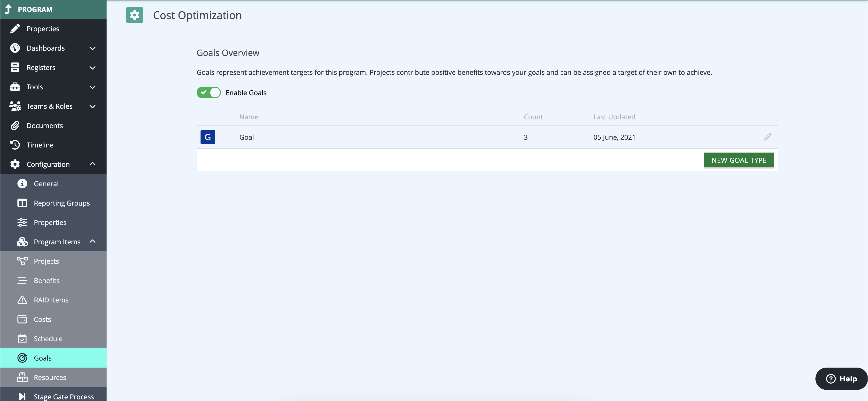Open the Help widget
The height and width of the screenshot is (401, 868).
pos(841,378)
